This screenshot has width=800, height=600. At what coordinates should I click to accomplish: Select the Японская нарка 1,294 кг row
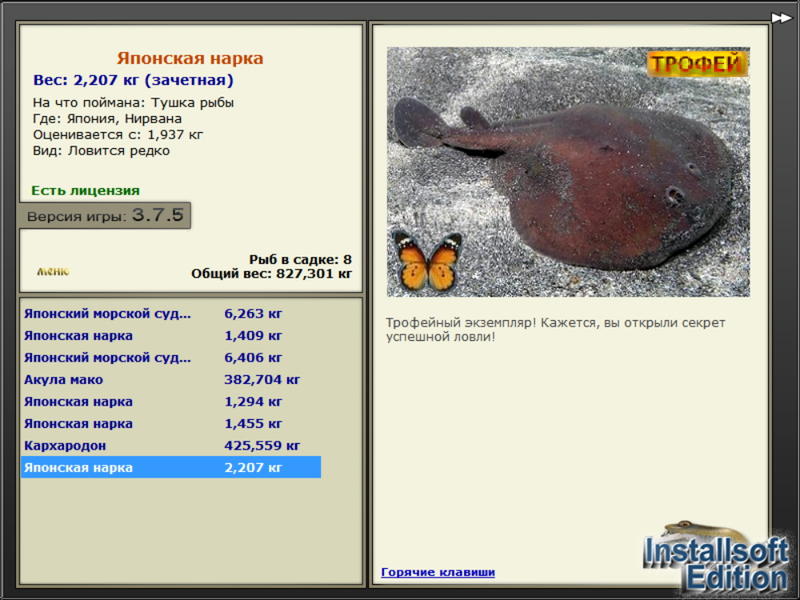tap(171, 401)
